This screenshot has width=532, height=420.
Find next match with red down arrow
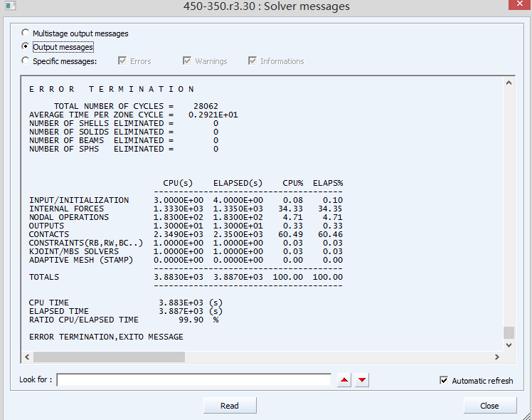(363, 380)
